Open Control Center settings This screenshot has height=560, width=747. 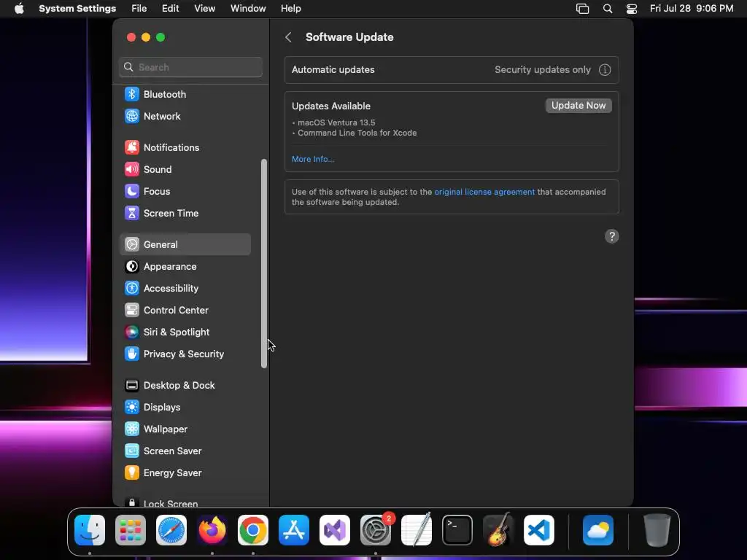[x=185, y=311]
